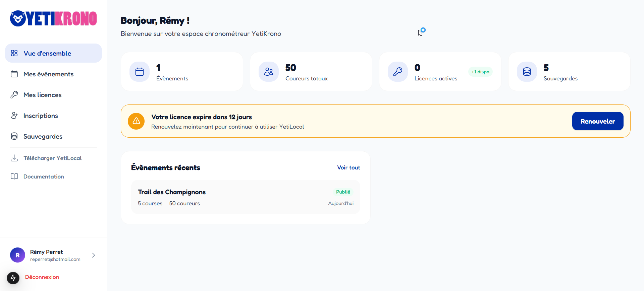Navigate to Inscriptions

point(41,116)
